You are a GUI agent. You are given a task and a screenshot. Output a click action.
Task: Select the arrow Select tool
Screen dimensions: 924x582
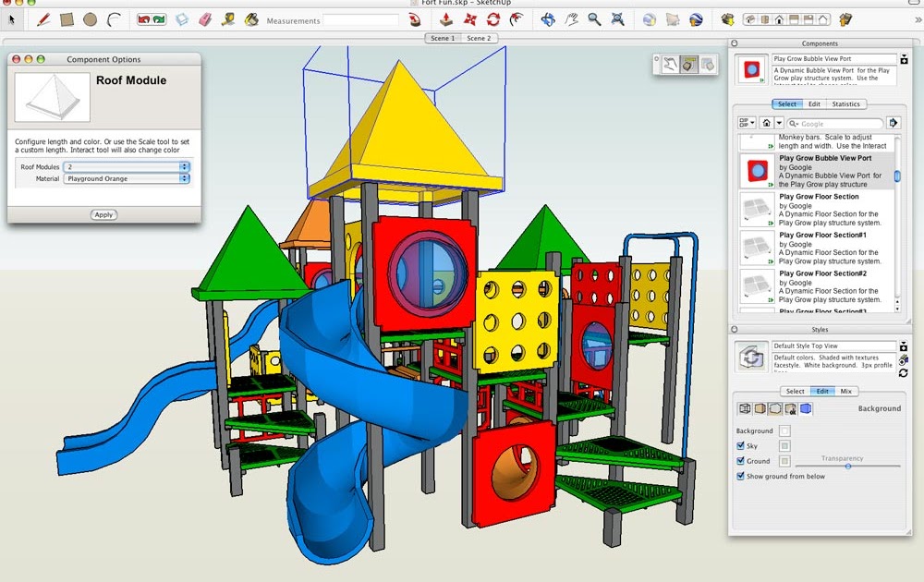12,20
